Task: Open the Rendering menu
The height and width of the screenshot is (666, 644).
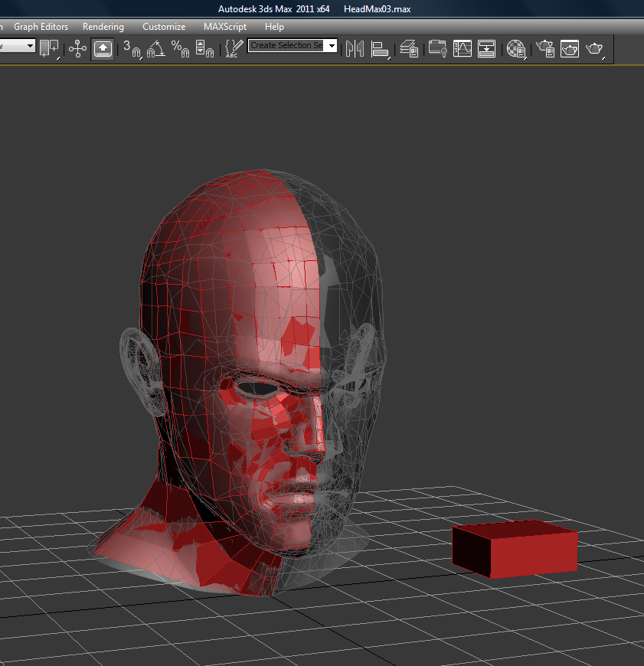Action: 103,27
